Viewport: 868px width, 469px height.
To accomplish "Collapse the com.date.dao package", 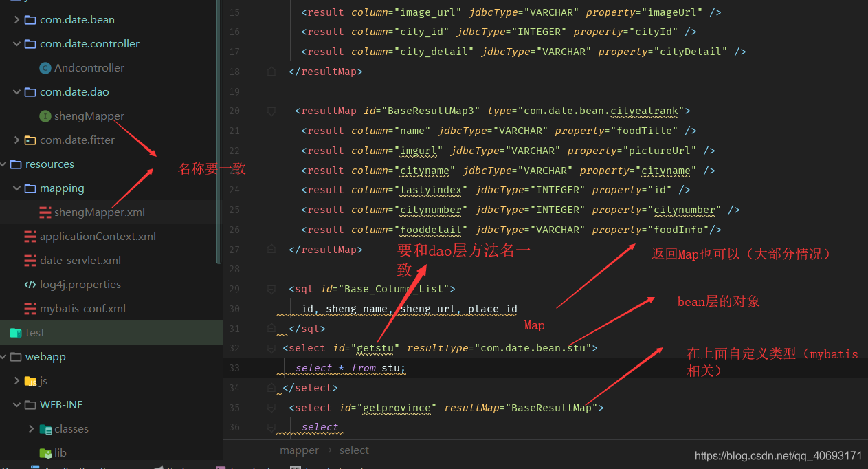I will point(16,91).
